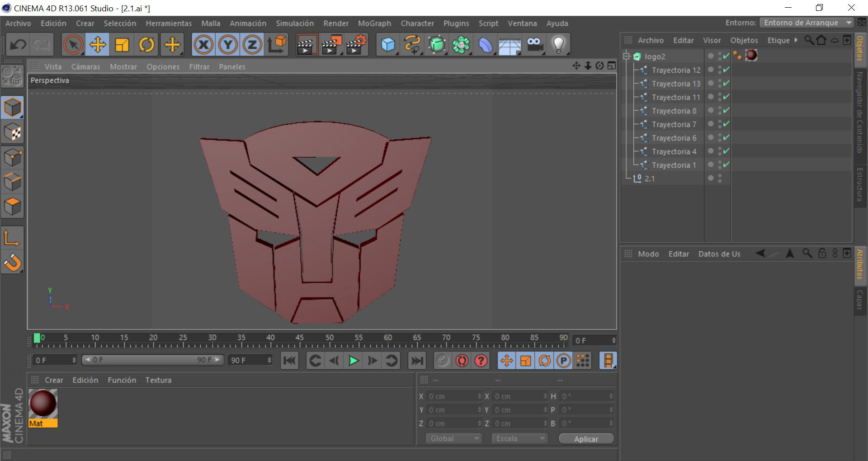The image size is (868, 461).
Task: Enable the snapping magnet tool
Action: pos(13,263)
